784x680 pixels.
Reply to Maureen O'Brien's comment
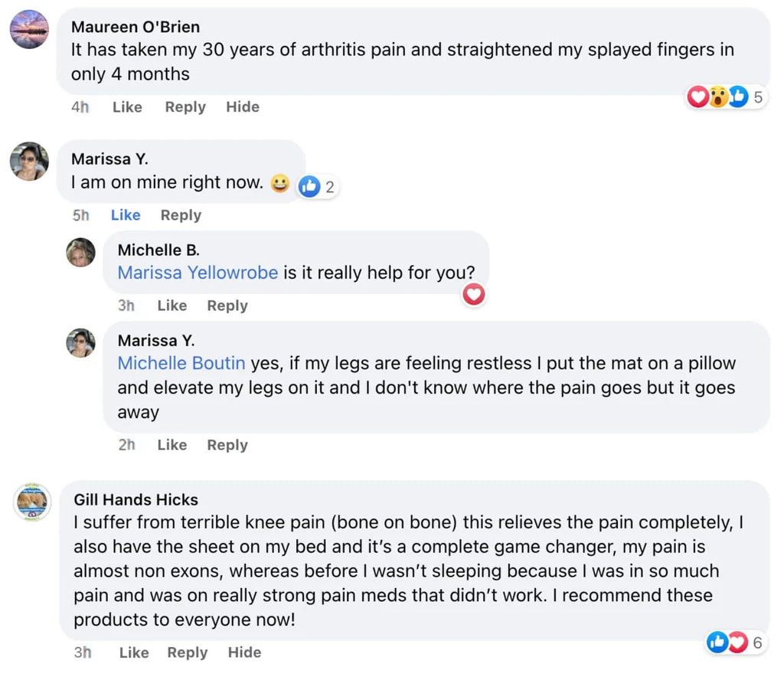click(185, 107)
